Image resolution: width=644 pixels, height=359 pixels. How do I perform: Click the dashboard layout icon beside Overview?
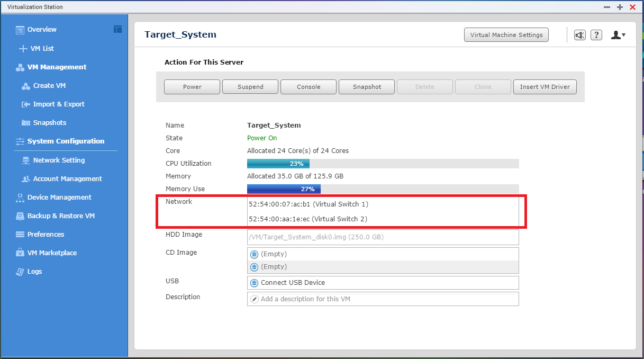click(117, 29)
